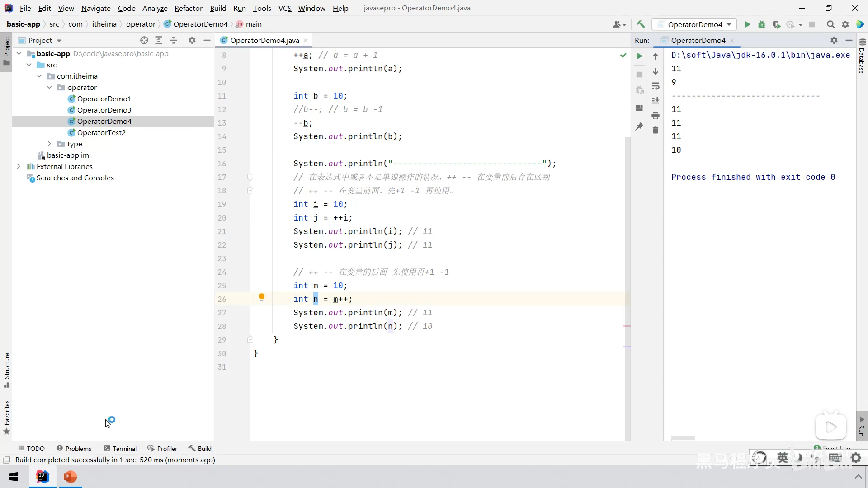
Task: Click the Debug bug icon
Action: tap(762, 24)
